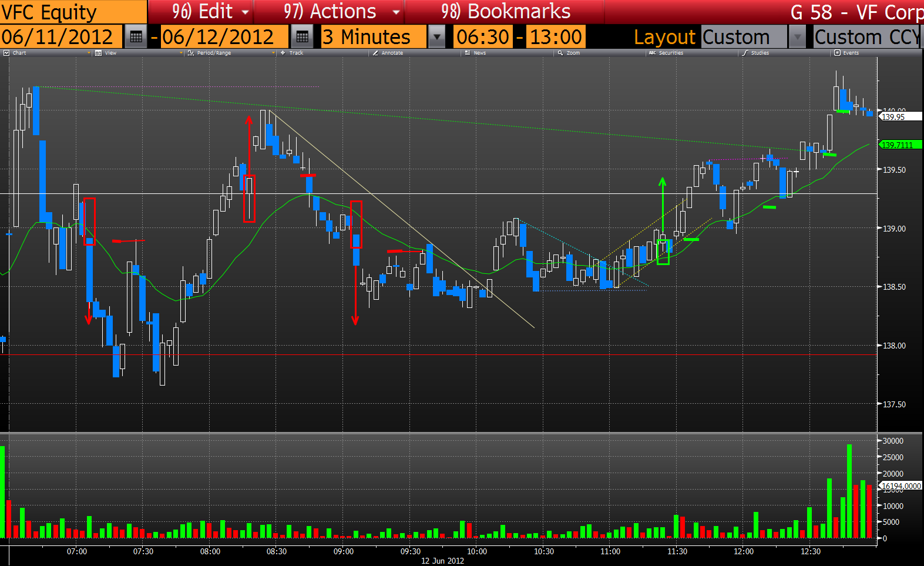The image size is (924, 566).
Task: Click the Events asterisk icon
Action: click(837, 53)
